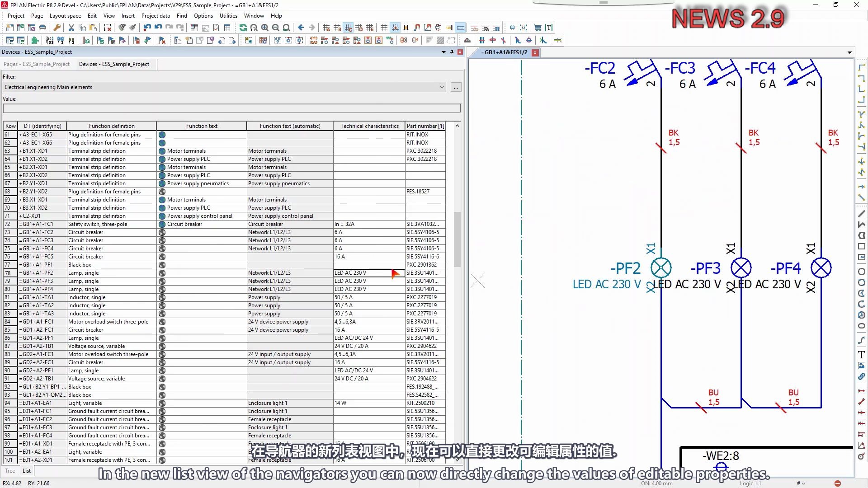
Task: Click the text T icon in top toolbar
Action: click(x=549, y=28)
